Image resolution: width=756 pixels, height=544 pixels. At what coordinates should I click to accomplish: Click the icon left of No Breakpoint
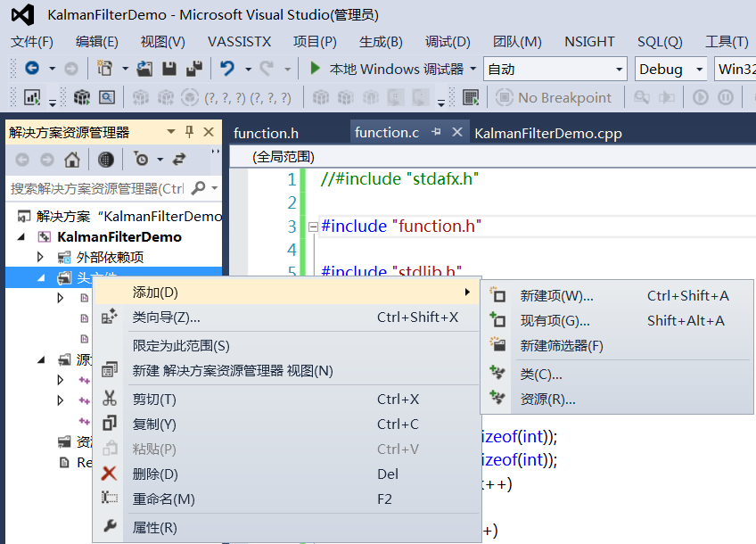pos(505,97)
